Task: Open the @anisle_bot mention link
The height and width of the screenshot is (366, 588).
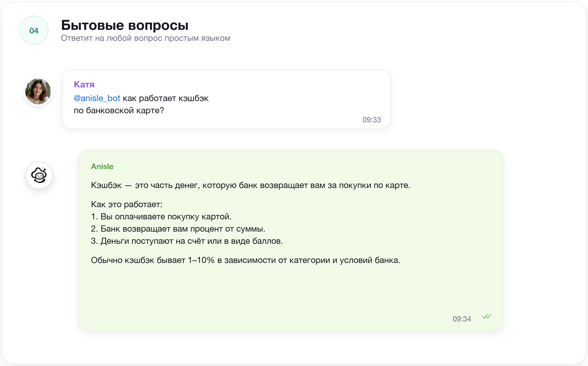Action: pyautogui.click(x=97, y=98)
